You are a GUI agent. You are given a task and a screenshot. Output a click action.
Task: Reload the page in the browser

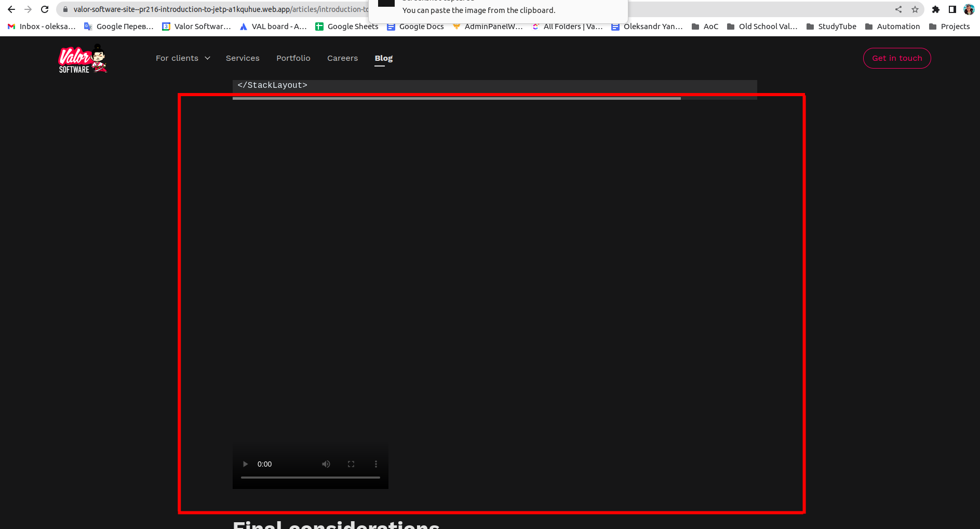(x=45, y=9)
